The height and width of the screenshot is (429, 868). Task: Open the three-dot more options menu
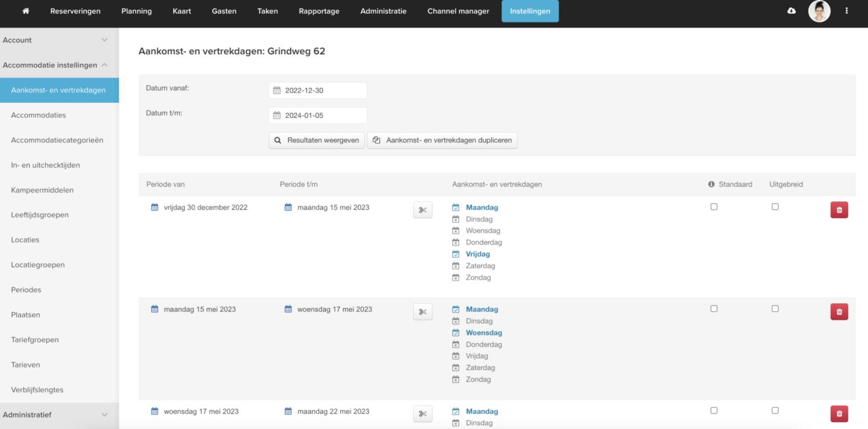tap(846, 11)
